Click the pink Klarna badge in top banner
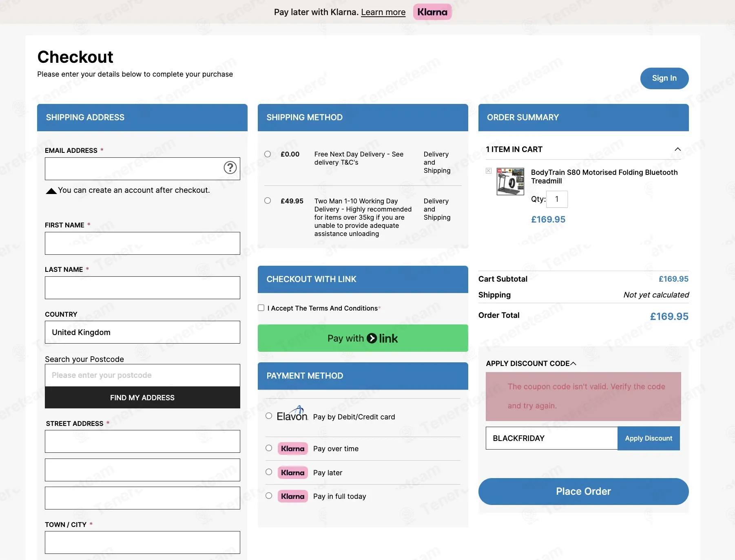 [432, 12]
